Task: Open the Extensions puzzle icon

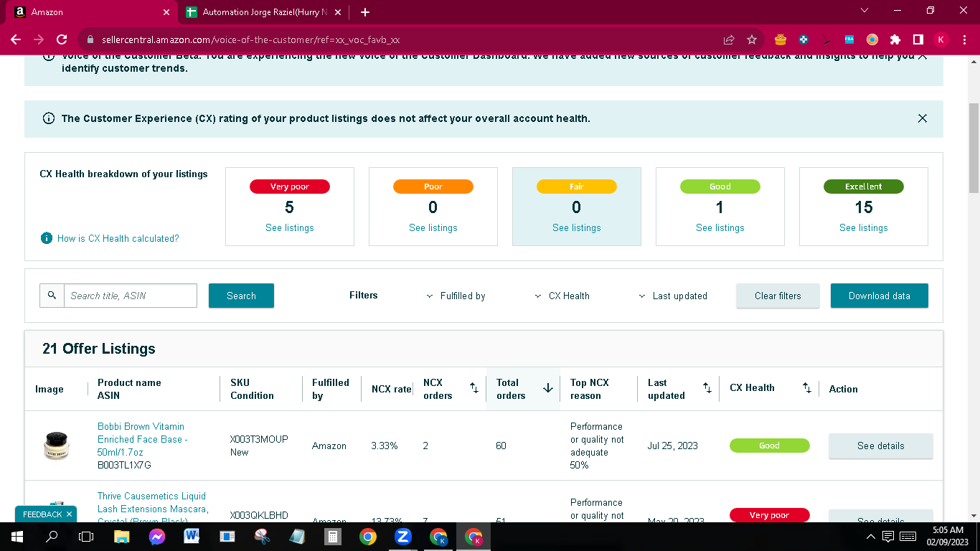Action: pyautogui.click(x=895, y=39)
